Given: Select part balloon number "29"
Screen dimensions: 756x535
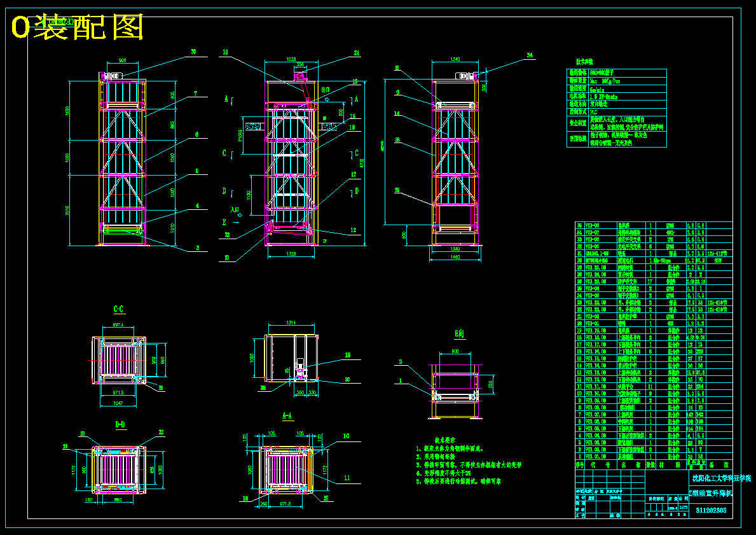Looking at the screenshot, I should 397,190.
